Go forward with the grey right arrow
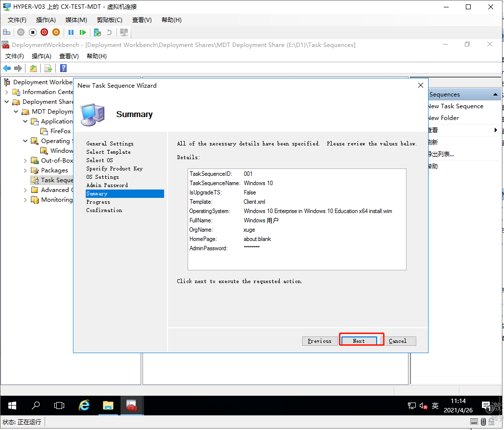Viewport: 504px width, 430px height. pyautogui.click(x=18, y=68)
